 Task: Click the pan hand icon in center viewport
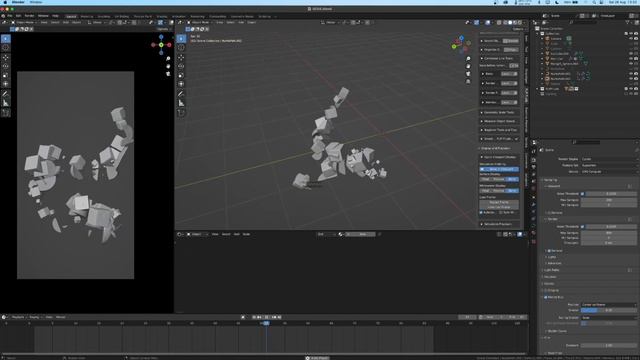click(x=468, y=66)
